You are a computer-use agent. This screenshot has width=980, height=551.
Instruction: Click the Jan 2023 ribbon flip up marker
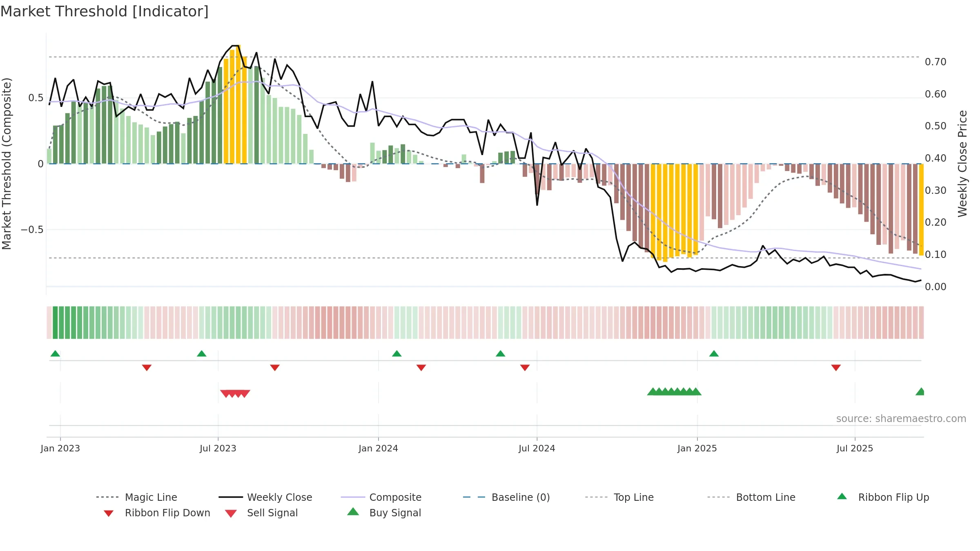pyautogui.click(x=55, y=353)
